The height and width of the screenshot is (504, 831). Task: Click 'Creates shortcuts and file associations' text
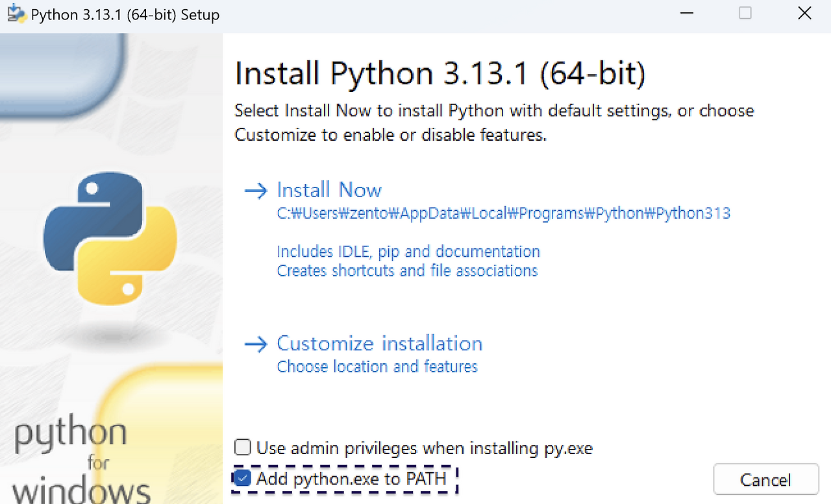tap(408, 270)
